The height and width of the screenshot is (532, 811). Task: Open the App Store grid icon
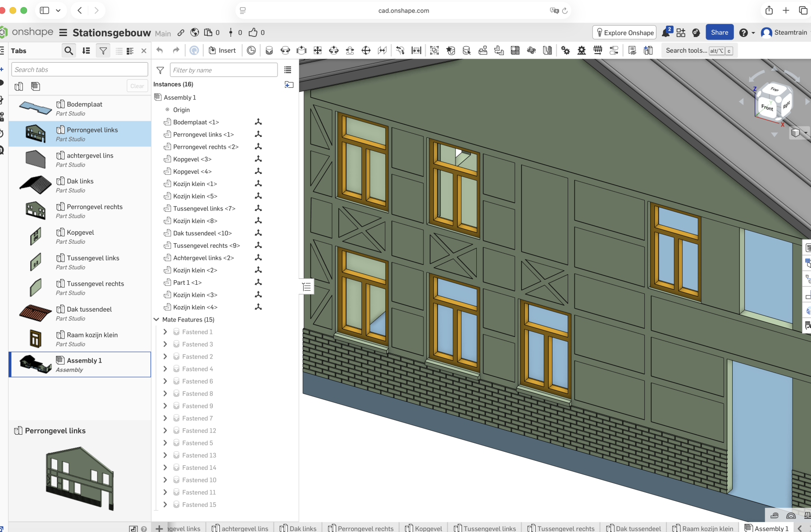pos(681,32)
